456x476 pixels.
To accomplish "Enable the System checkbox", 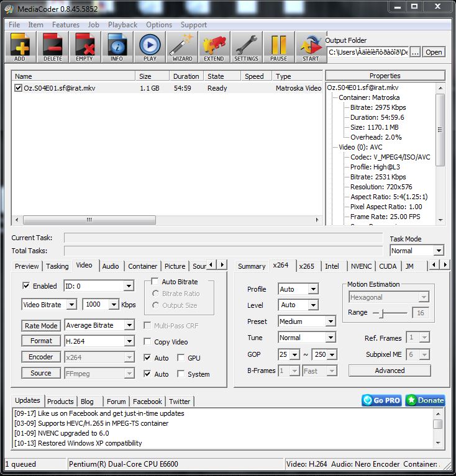I will click(181, 374).
